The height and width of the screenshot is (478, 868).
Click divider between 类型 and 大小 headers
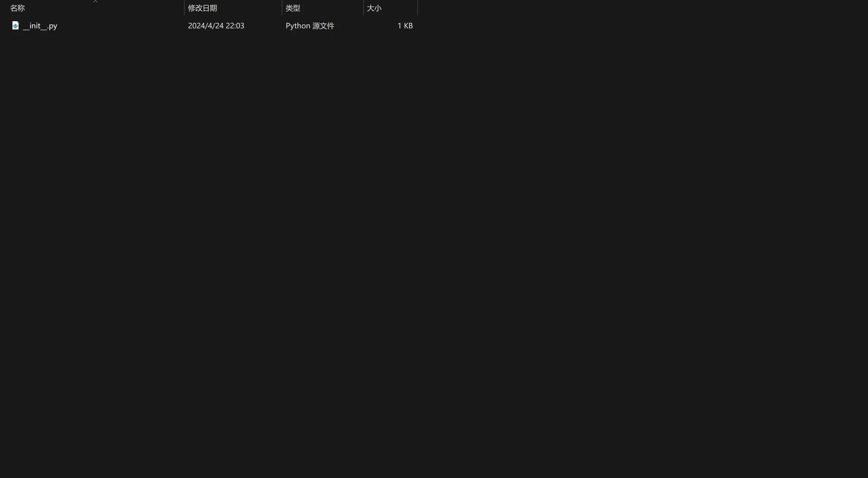click(x=363, y=8)
